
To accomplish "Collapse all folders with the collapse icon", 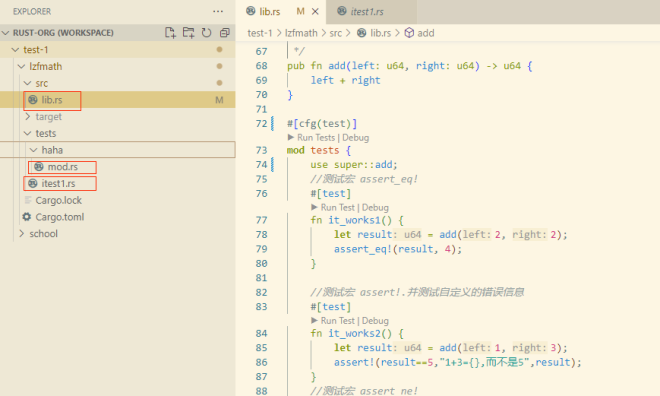I will pos(225,32).
